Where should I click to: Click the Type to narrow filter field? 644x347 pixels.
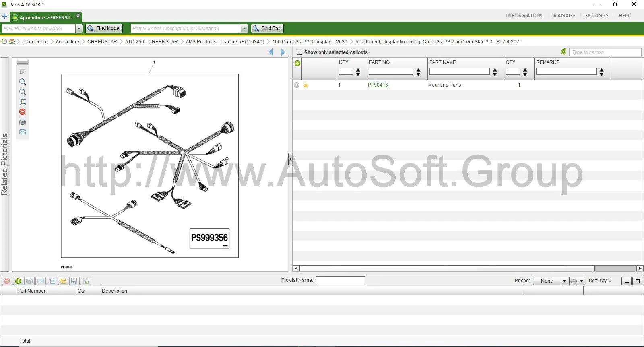605,52
